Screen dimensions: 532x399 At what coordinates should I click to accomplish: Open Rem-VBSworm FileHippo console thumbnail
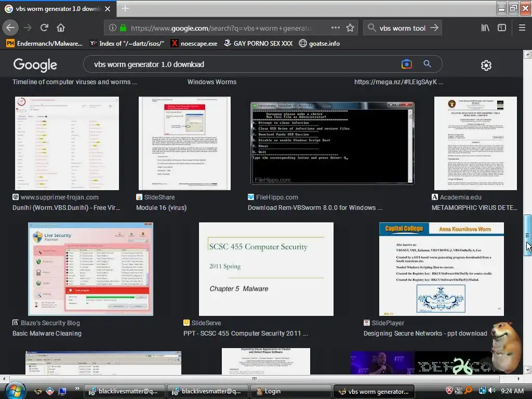tap(332, 143)
